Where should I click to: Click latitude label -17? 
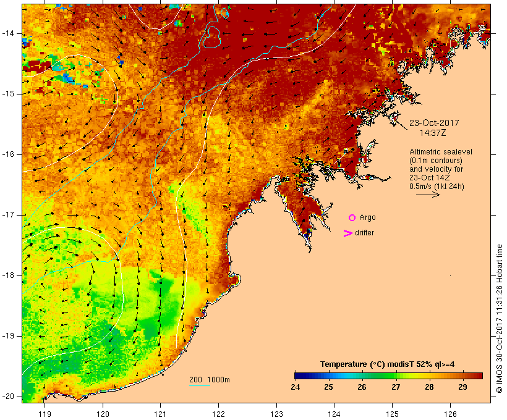click(8, 215)
